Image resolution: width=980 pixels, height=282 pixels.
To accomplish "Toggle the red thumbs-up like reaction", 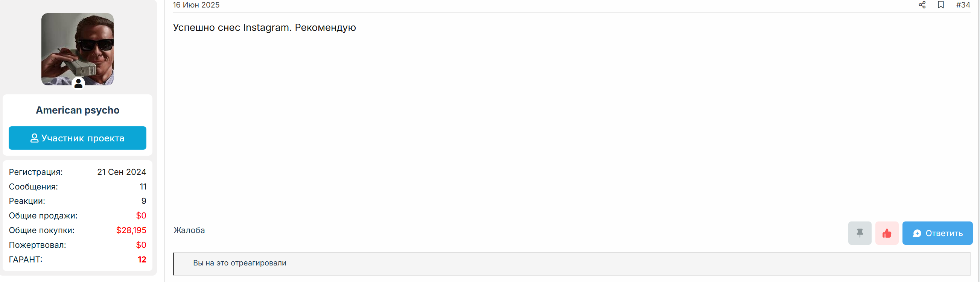I will (886, 233).
